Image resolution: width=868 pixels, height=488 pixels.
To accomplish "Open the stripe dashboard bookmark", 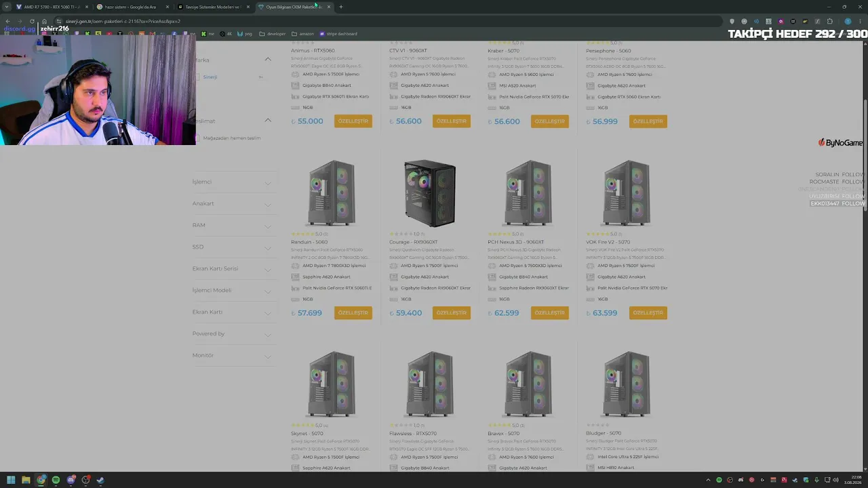I will [337, 34].
